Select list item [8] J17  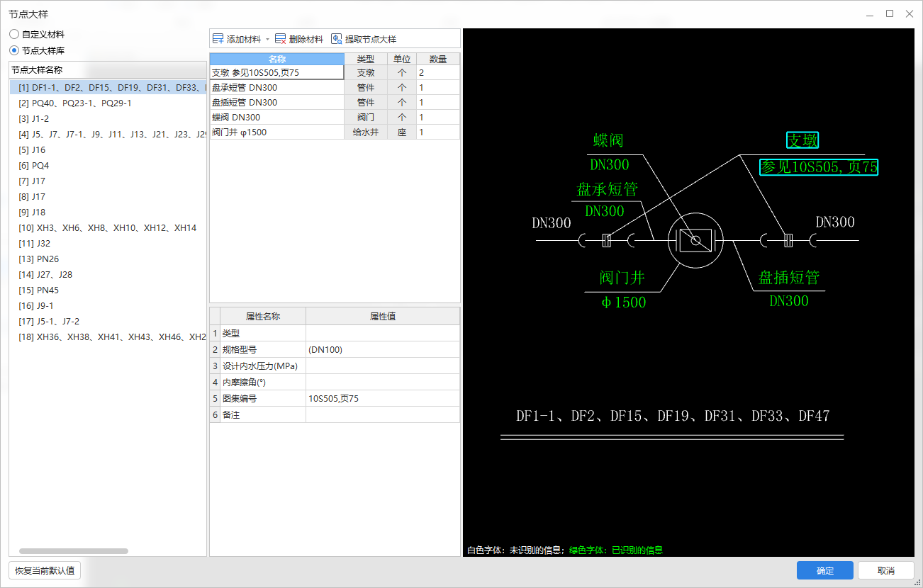tap(108, 196)
